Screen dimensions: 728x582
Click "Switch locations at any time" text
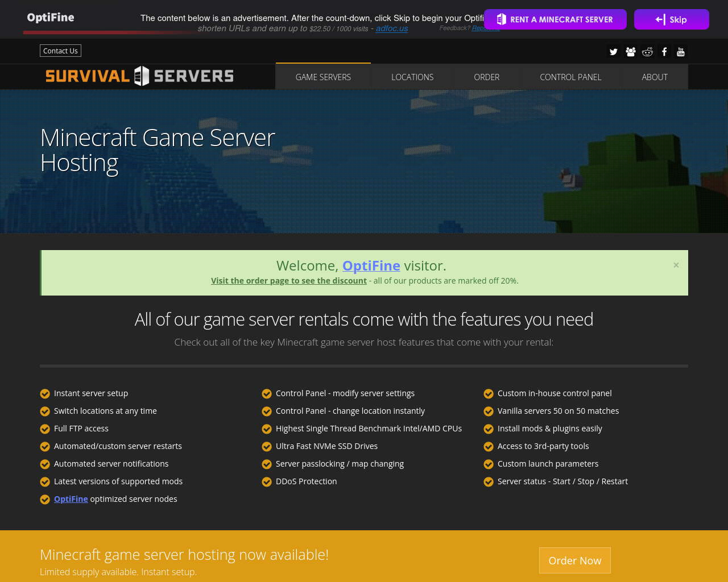pos(105,411)
